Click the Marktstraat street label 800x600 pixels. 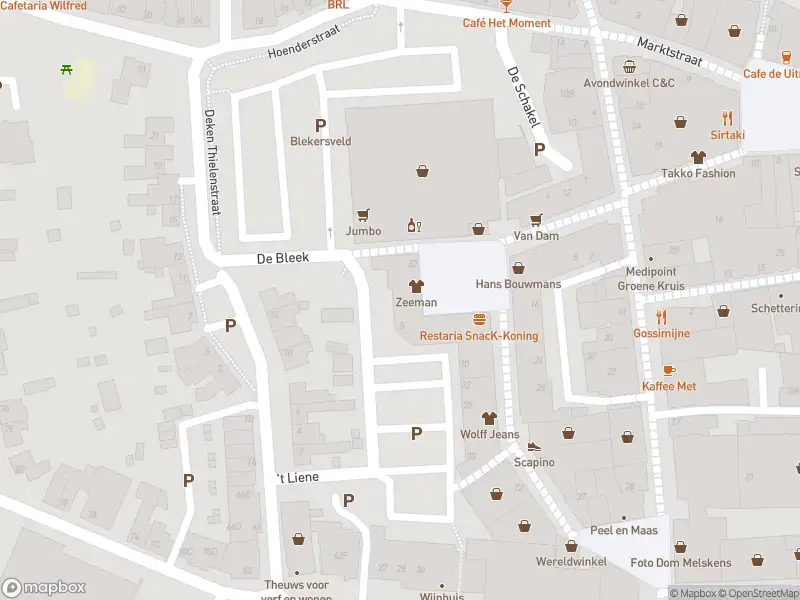[669, 52]
